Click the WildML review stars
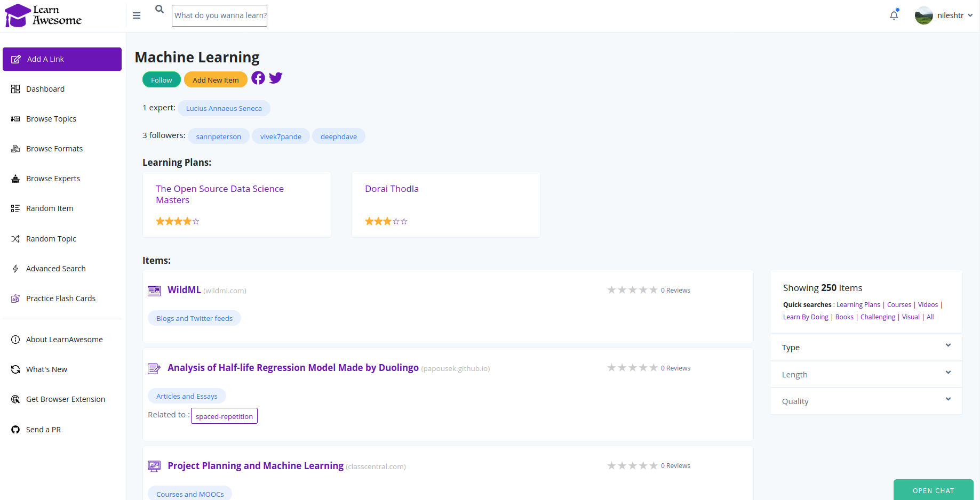The width and height of the screenshot is (980, 500). [632, 290]
